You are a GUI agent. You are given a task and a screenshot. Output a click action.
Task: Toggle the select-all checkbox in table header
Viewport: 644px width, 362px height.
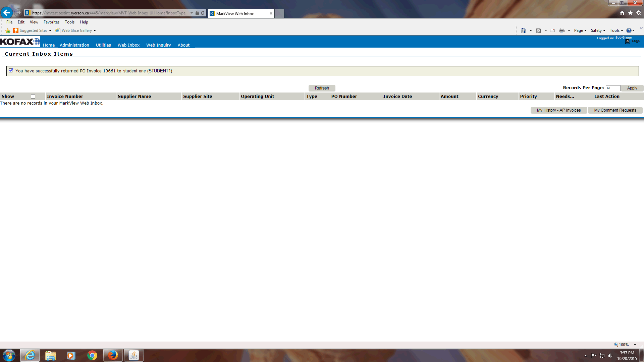click(33, 97)
